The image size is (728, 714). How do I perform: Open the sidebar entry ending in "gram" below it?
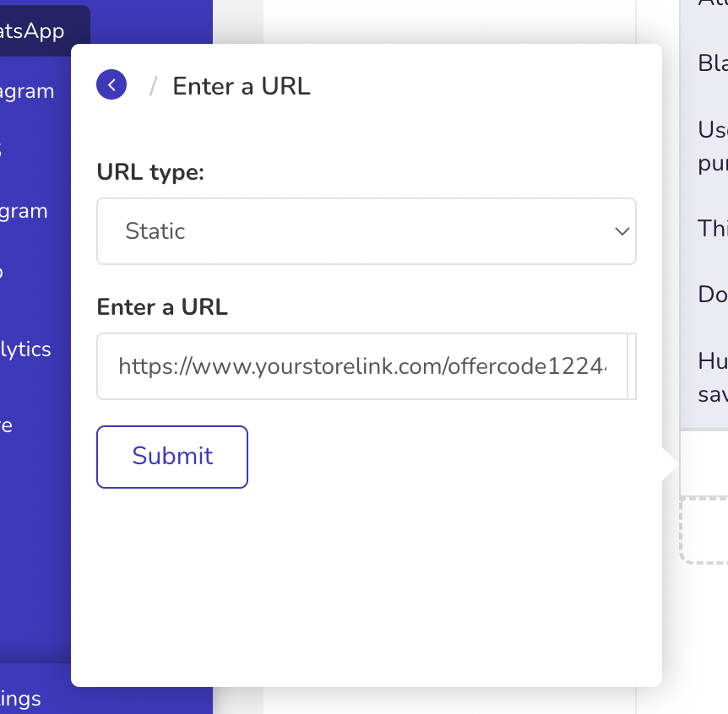[x=24, y=212]
